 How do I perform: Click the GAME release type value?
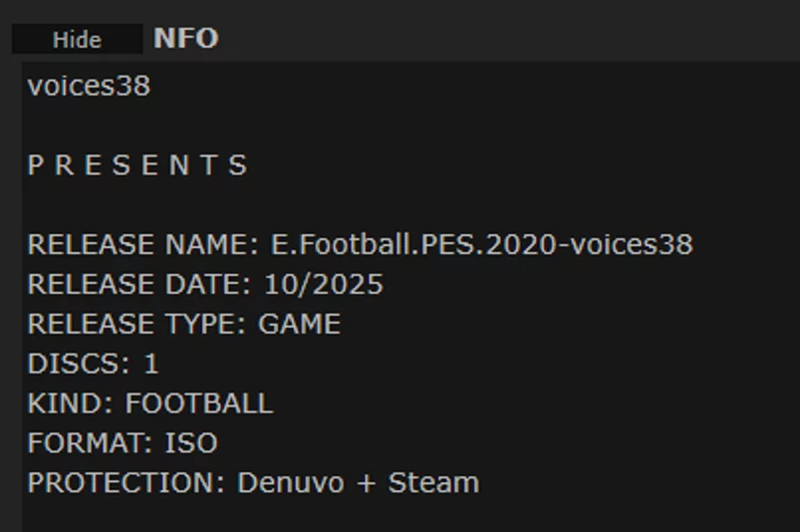[x=299, y=325]
